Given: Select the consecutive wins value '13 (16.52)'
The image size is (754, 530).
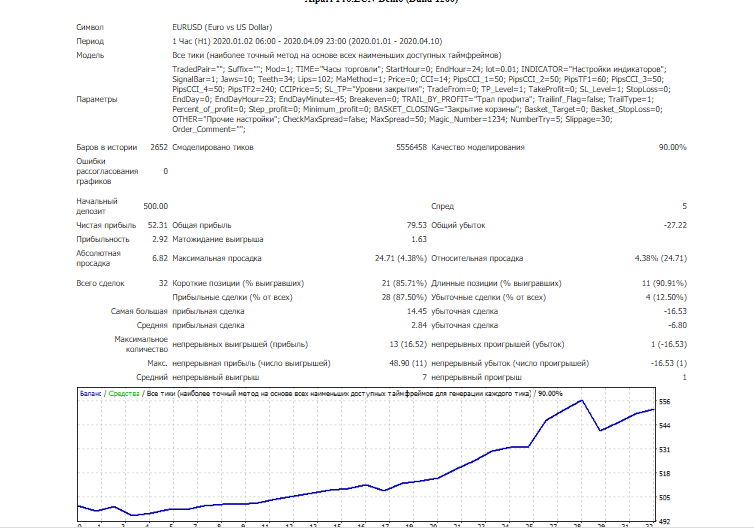Looking at the screenshot, I should coord(408,344).
